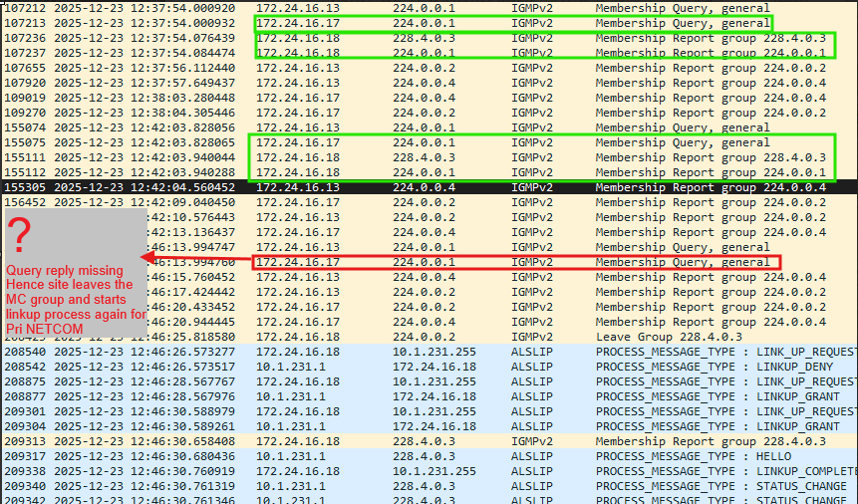Image resolution: width=858 pixels, height=504 pixels.
Task: Select packet 208875 LINK_UP_REQUEST row
Action: [x=429, y=381]
